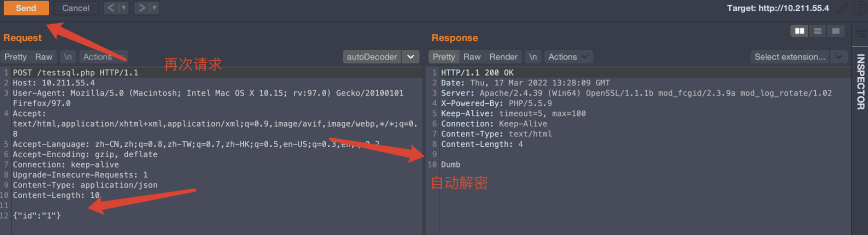Open the INSPECTOR side panel
Screen dimensions: 868x235
860,81
